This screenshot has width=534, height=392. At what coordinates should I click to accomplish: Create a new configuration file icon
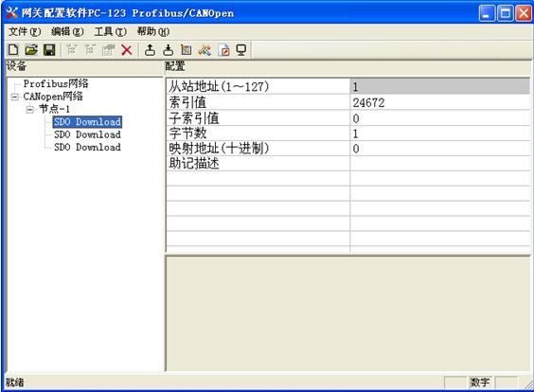pos(13,50)
